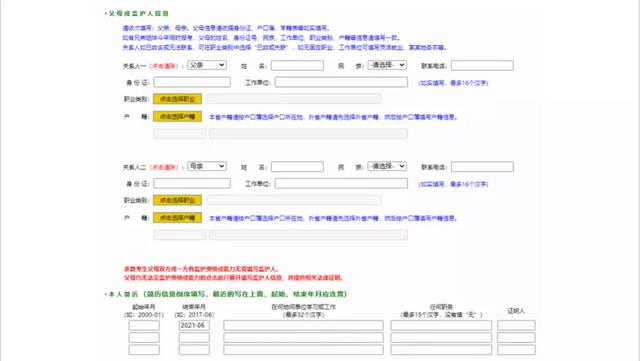Viewport: 640px width, 361px height.
Task: Click 点击选择职业 button for 关系人一
Action: (x=178, y=99)
